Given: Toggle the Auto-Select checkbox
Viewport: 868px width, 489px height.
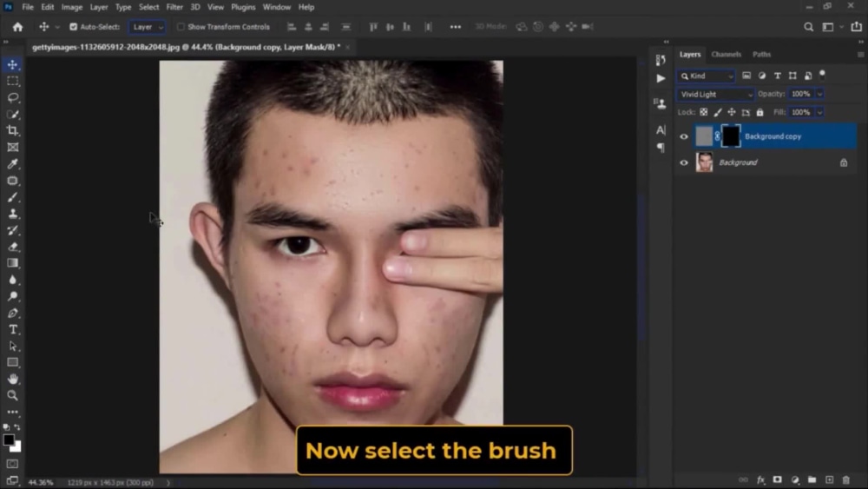Looking at the screenshot, I should [73, 27].
